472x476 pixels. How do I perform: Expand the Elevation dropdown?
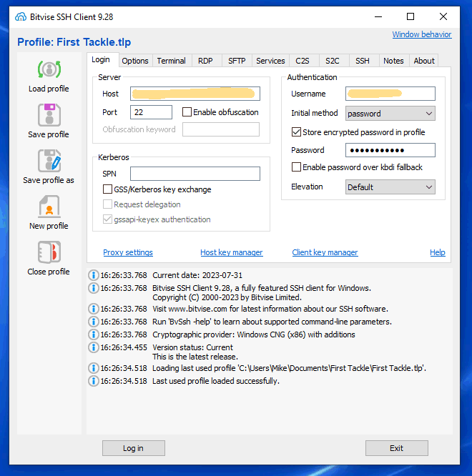tap(390, 187)
